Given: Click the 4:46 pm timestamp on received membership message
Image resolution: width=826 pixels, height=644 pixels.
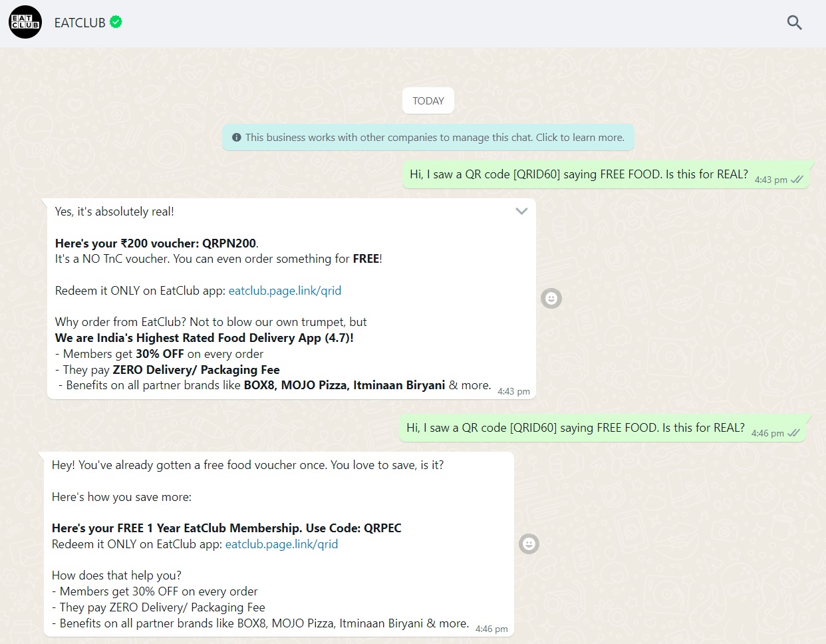Looking at the screenshot, I should [491, 629].
